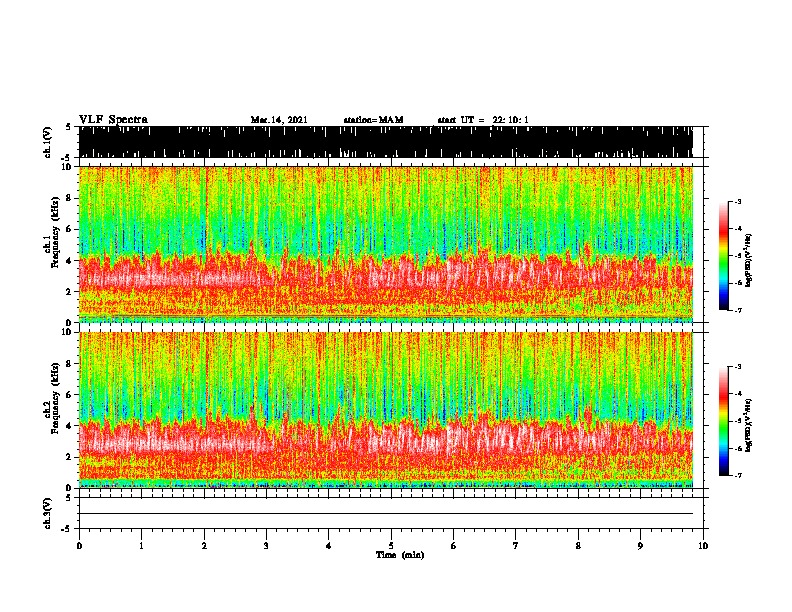Click time-axis tick label "0"
The width and height of the screenshot is (792, 612).
[x=79, y=546]
